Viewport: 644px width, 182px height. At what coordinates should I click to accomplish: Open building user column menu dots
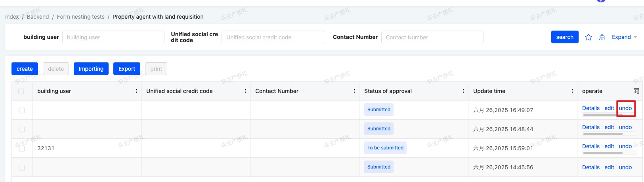136,91
